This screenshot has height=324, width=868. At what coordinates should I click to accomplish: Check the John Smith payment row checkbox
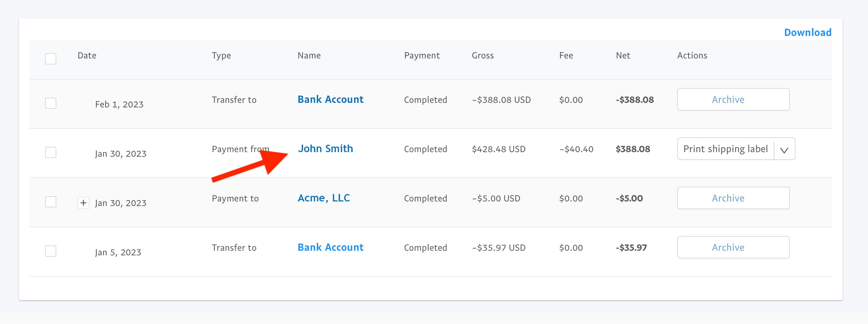coord(50,152)
